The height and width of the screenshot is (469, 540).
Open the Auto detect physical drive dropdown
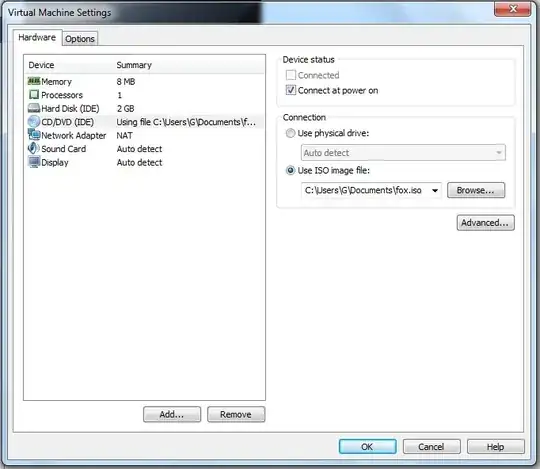point(403,153)
